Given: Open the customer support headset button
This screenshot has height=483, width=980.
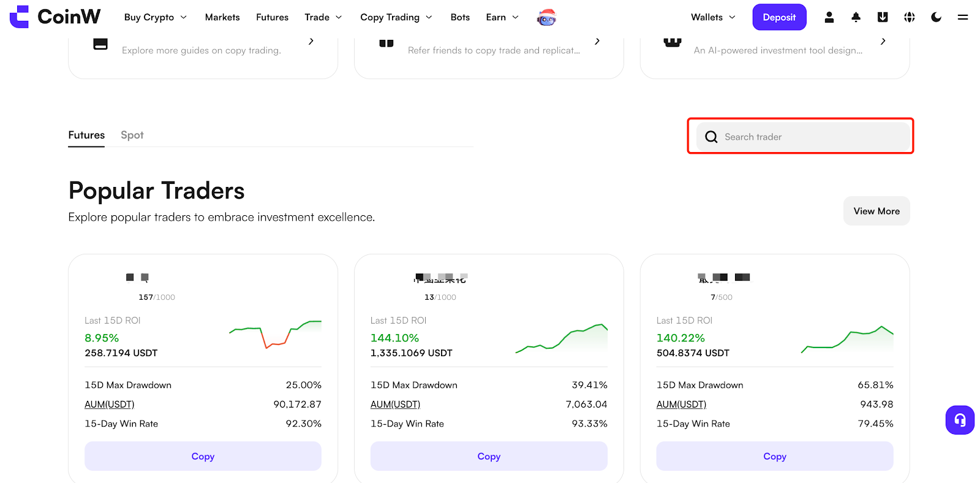Looking at the screenshot, I should point(960,420).
